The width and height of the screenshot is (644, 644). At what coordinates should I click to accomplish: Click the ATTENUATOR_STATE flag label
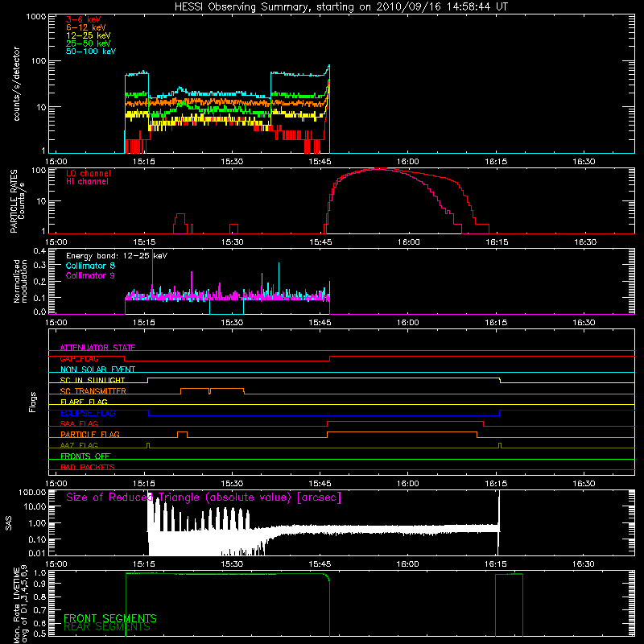pyautogui.click(x=97, y=348)
